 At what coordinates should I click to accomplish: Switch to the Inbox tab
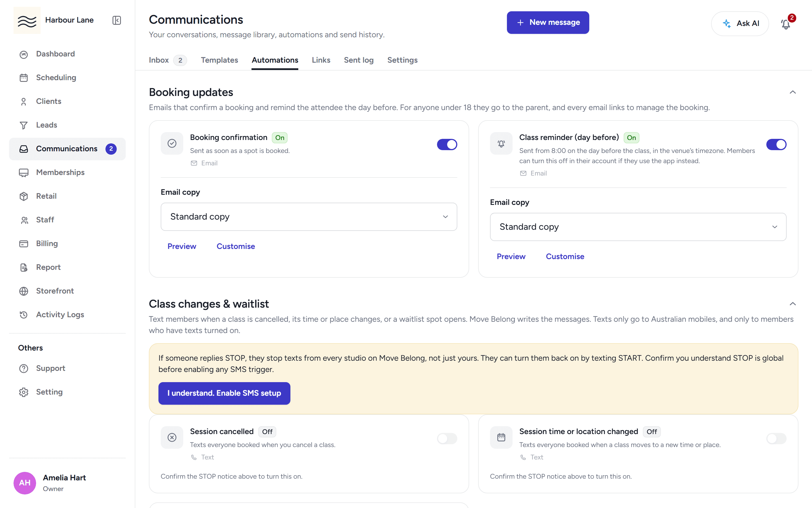(x=167, y=60)
